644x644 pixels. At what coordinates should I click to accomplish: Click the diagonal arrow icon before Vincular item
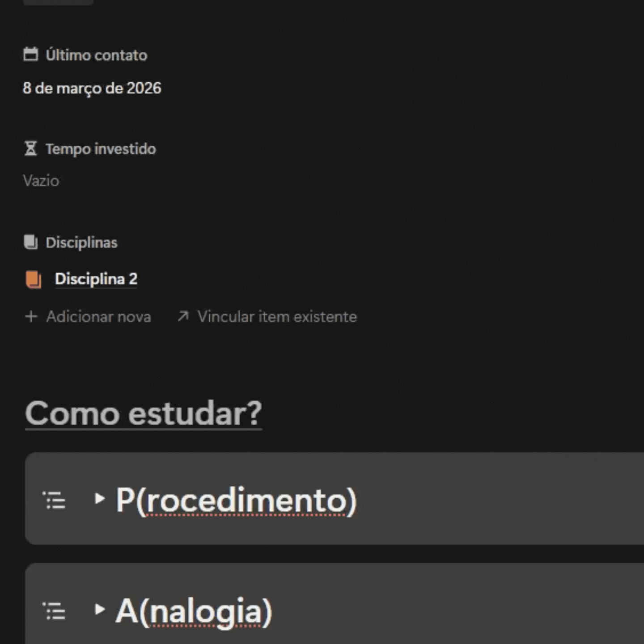point(183,317)
